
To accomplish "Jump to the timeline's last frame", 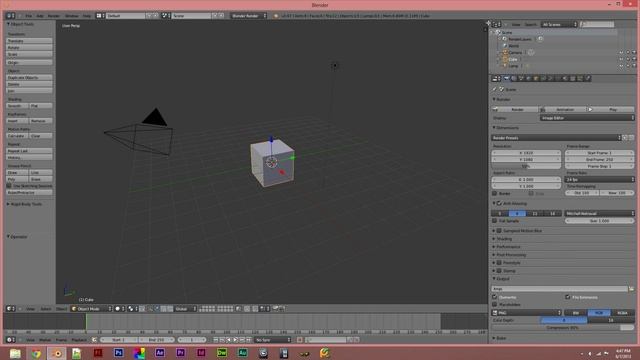I will coord(248,340).
